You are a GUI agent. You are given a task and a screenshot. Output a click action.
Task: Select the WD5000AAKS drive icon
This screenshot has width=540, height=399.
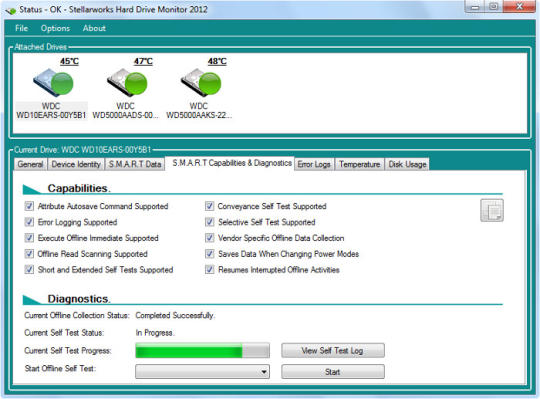tap(201, 83)
